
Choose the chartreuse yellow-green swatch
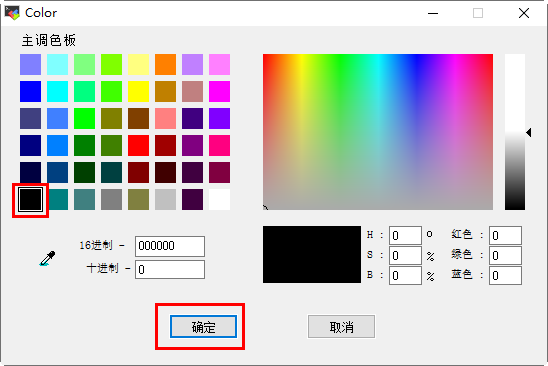(111, 64)
